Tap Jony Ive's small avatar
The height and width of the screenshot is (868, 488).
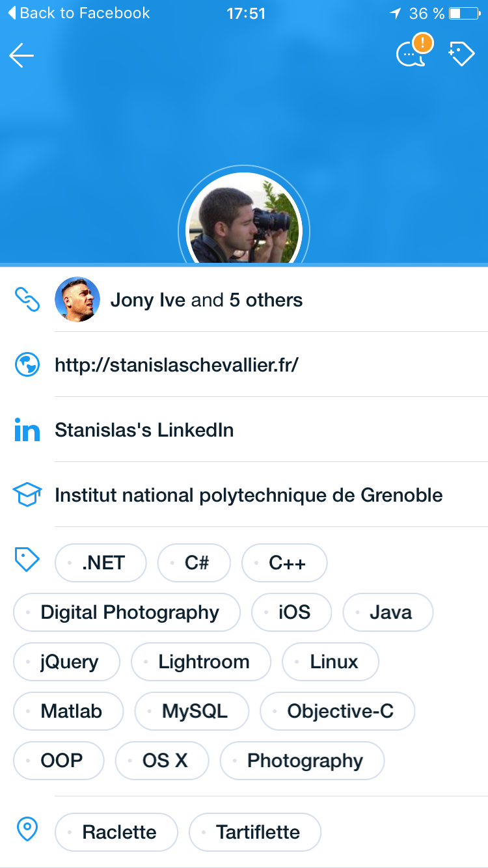(77, 300)
